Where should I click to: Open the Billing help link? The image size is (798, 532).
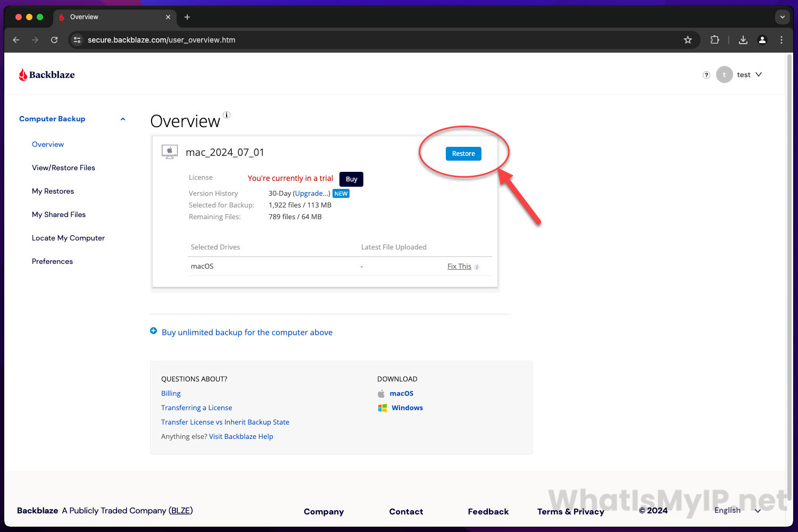coord(171,393)
